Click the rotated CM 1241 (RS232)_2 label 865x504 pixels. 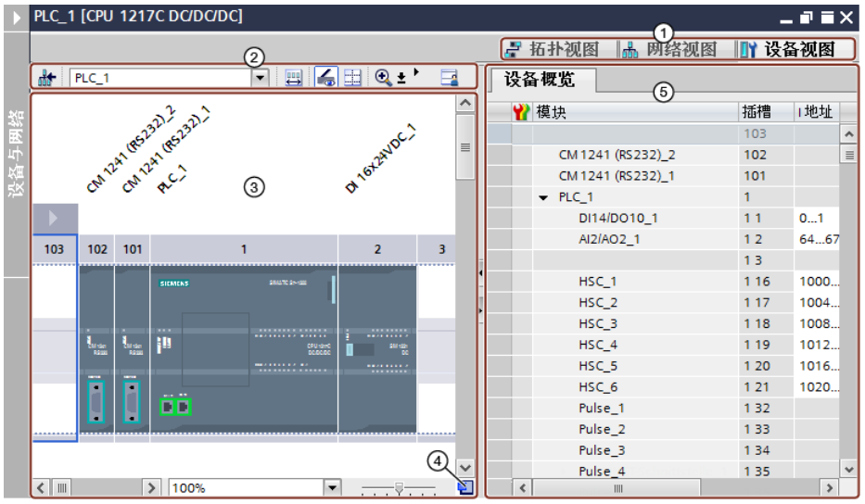point(131,149)
